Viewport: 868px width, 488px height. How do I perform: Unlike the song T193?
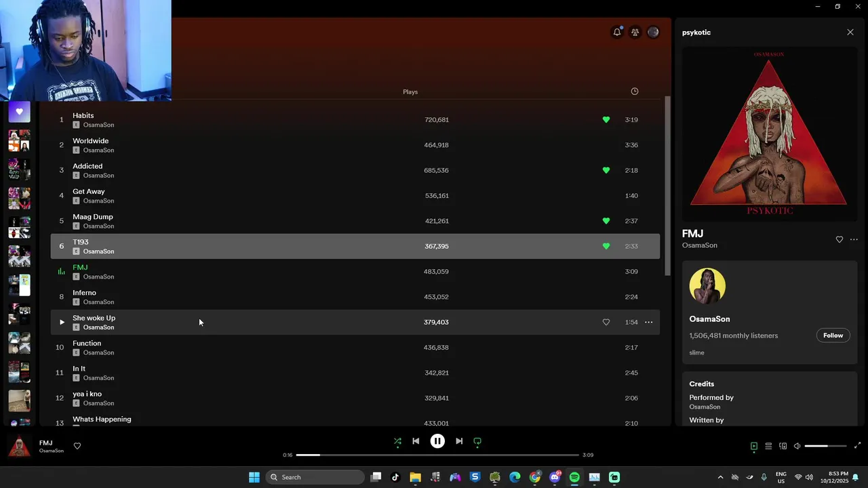coord(606,246)
